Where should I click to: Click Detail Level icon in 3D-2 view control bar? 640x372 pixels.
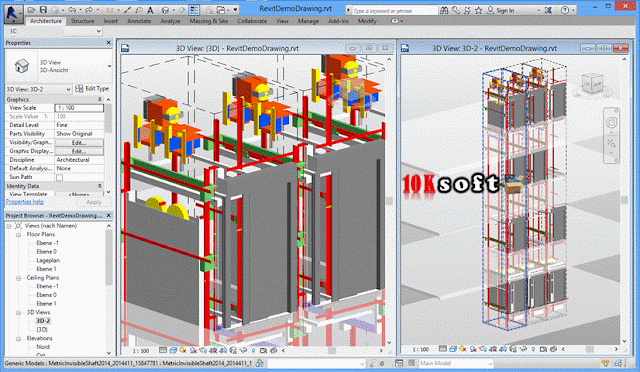tap(443, 349)
